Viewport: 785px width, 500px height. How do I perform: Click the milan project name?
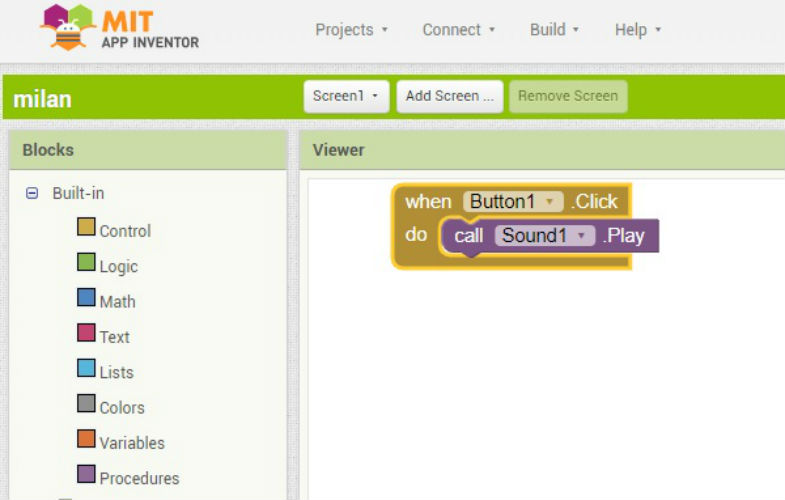coord(43,99)
